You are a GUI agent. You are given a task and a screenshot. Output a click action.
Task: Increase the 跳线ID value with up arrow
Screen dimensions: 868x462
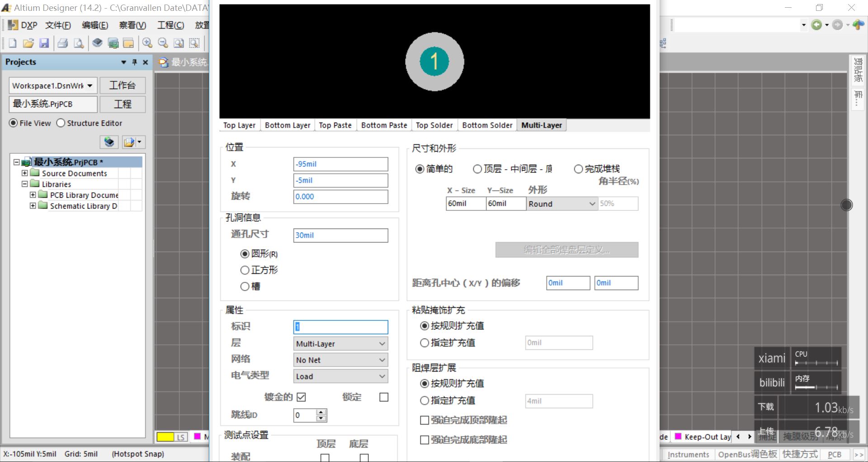[321, 412]
